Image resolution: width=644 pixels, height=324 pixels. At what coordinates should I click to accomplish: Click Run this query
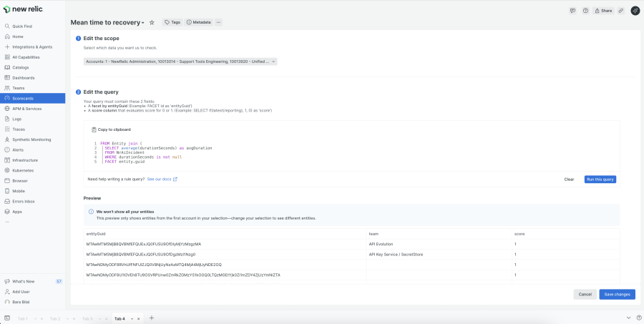(x=600, y=180)
